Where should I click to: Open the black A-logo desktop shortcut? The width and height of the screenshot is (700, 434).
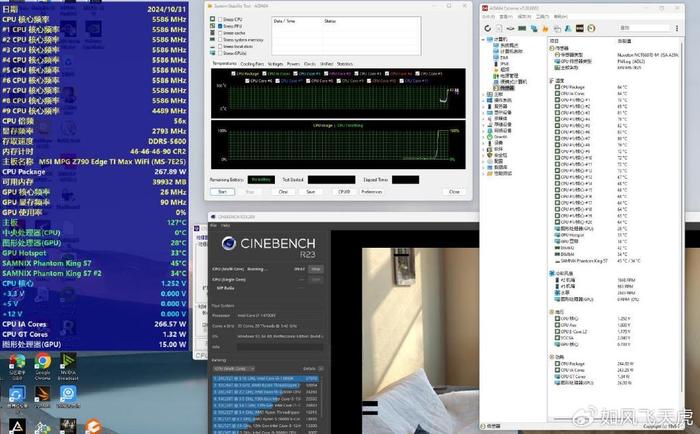[x=17, y=426]
